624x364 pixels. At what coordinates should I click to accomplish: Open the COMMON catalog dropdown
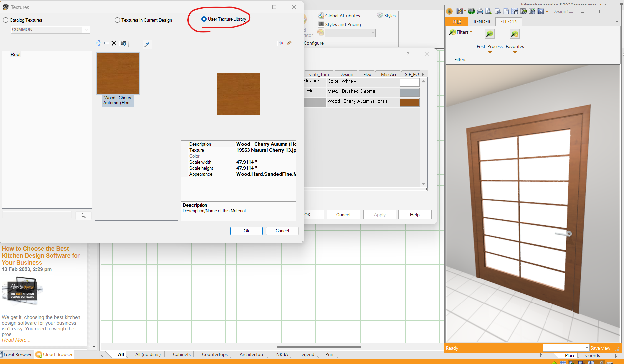(87, 30)
